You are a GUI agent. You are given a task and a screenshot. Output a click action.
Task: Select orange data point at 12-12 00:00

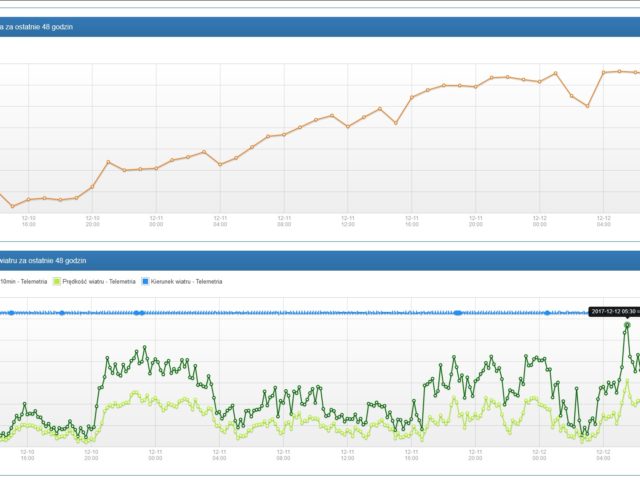(x=540, y=82)
